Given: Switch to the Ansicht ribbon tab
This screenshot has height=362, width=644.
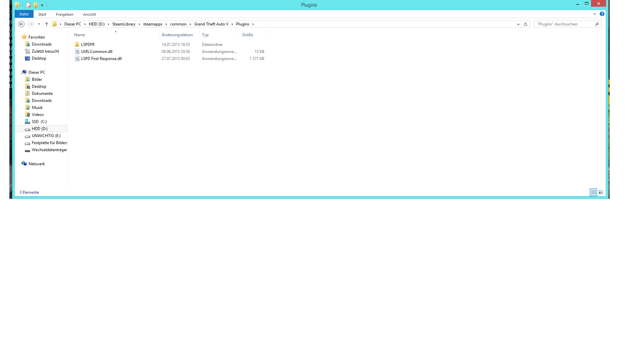Looking at the screenshot, I should [x=89, y=14].
